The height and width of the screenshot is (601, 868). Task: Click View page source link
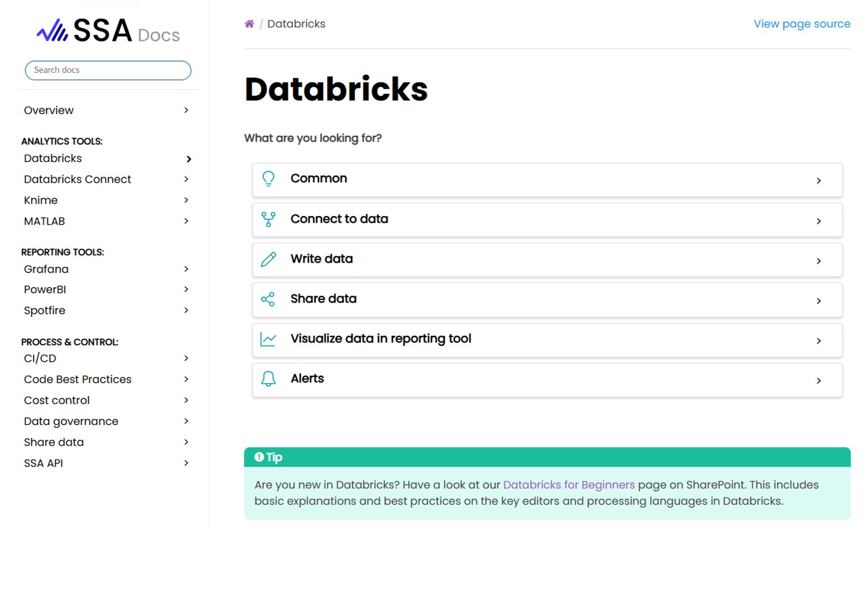(x=802, y=24)
